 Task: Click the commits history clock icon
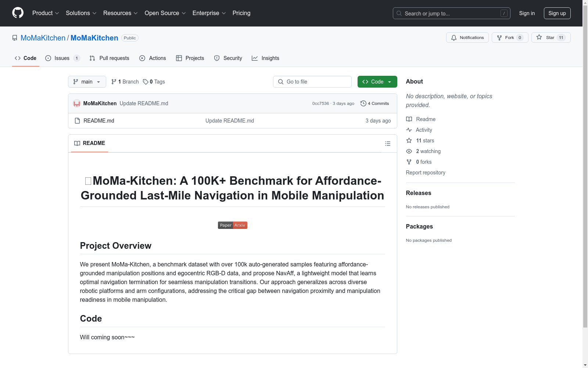363,103
